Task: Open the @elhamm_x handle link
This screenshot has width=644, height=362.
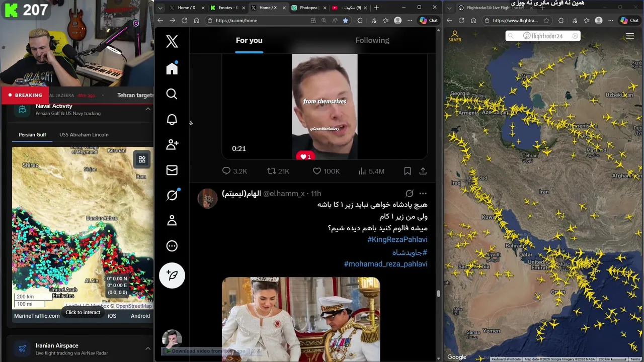Action: coord(284,194)
